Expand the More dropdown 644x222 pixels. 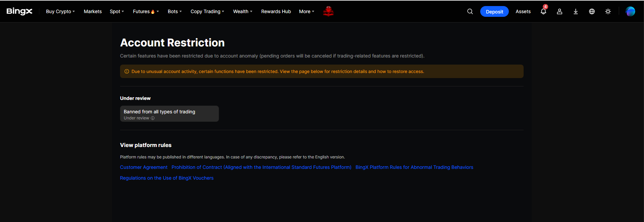click(306, 11)
